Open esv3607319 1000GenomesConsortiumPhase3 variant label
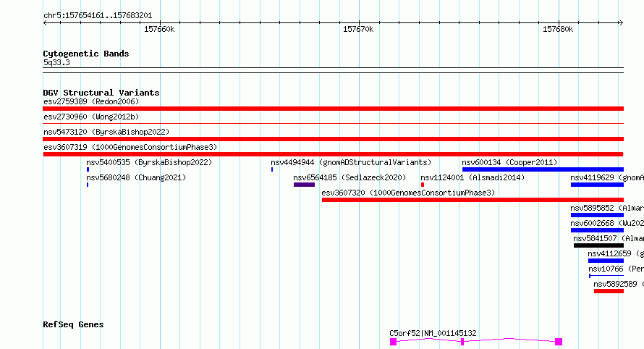Image resolution: width=644 pixels, height=349 pixels. pos(130,147)
